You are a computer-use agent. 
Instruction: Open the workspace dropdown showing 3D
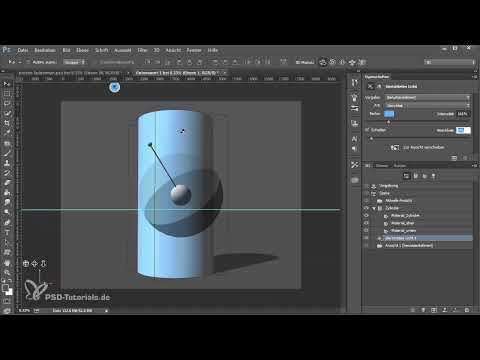tap(450, 62)
